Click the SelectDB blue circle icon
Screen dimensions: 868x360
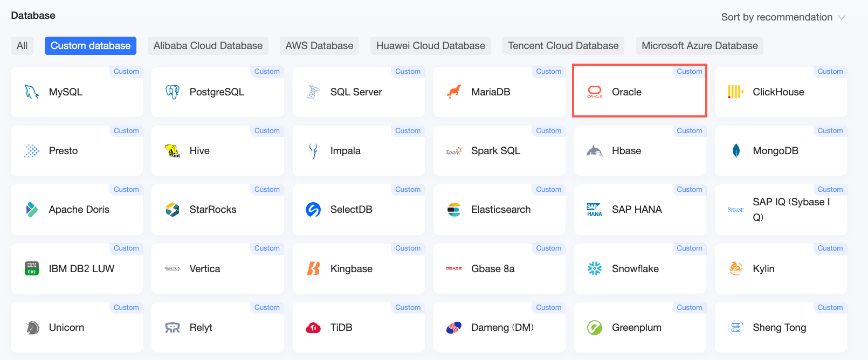[x=313, y=210]
